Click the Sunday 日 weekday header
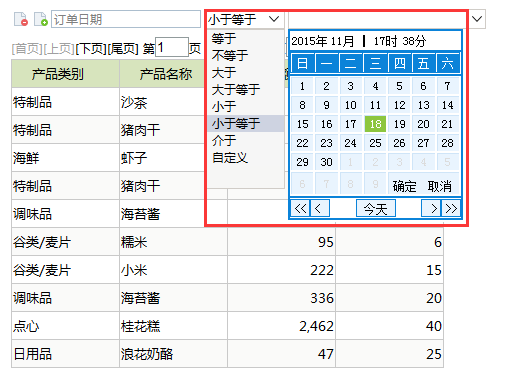Image resolution: width=511 pixels, height=376 pixels. point(303,63)
